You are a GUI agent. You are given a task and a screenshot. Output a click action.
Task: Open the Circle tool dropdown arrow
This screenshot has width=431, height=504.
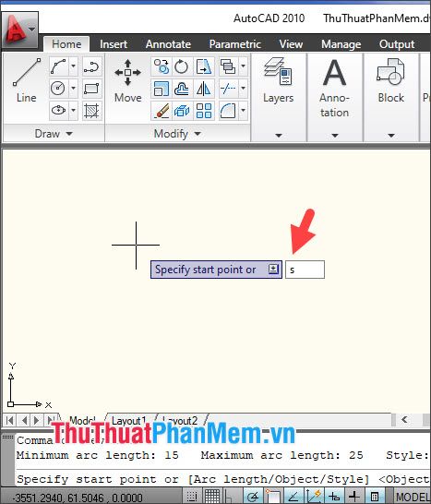(x=73, y=89)
